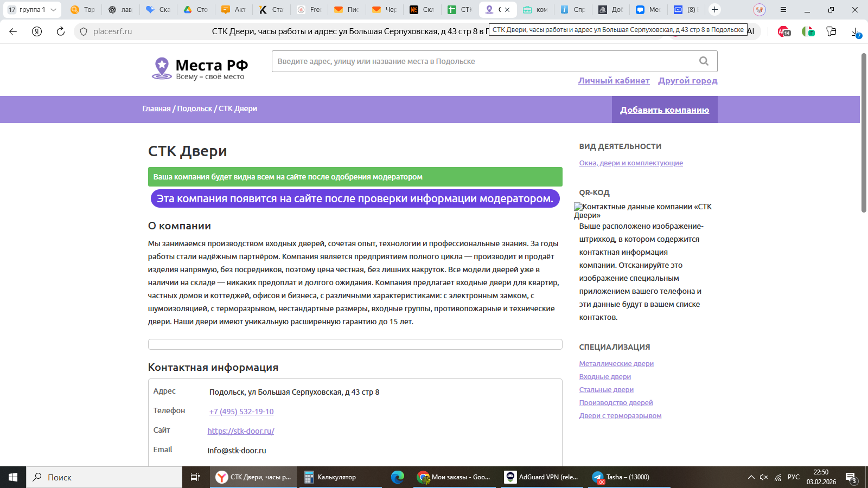
Task: Select address text Подольск, ул Большая Серпуховская
Action: pos(276,392)
